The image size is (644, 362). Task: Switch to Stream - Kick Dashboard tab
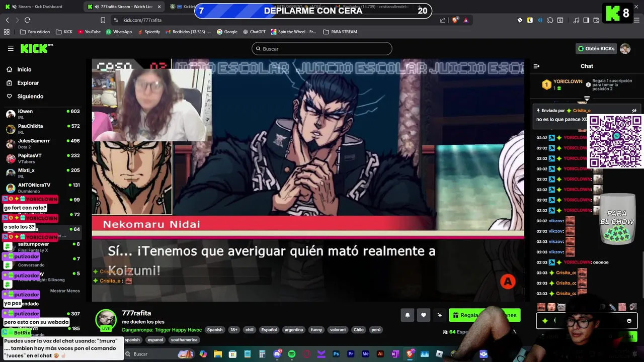40,7
